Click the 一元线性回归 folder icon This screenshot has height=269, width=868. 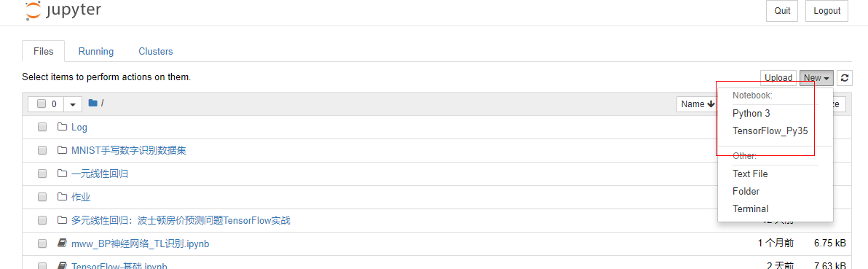(x=62, y=174)
